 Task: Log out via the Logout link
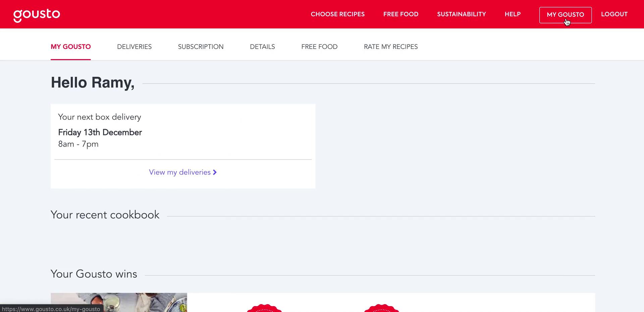point(614,14)
